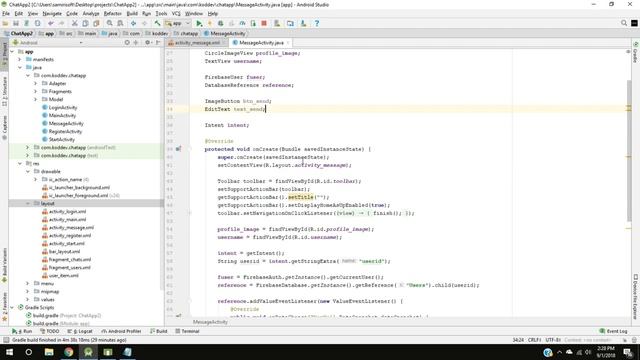The height and width of the screenshot is (360, 640).
Task: Open user_item.xml layout file
Action: click(x=63, y=275)
